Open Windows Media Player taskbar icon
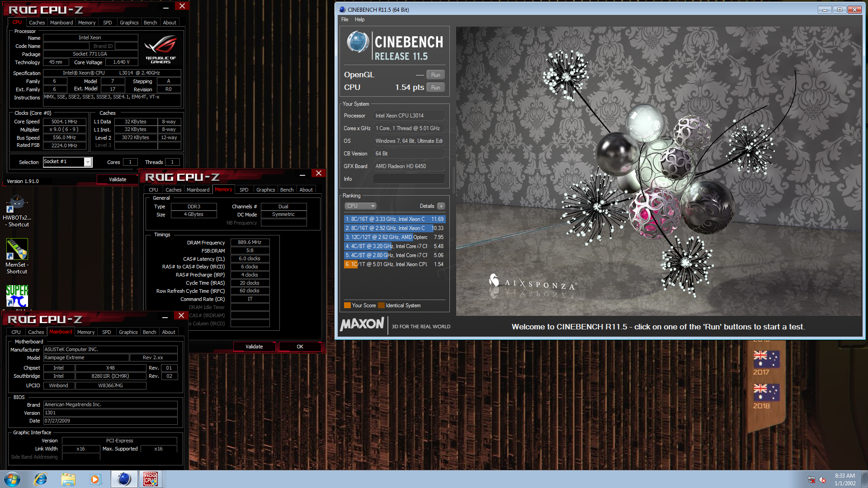Viewport: 868px width, 488px height. (95, 479)
